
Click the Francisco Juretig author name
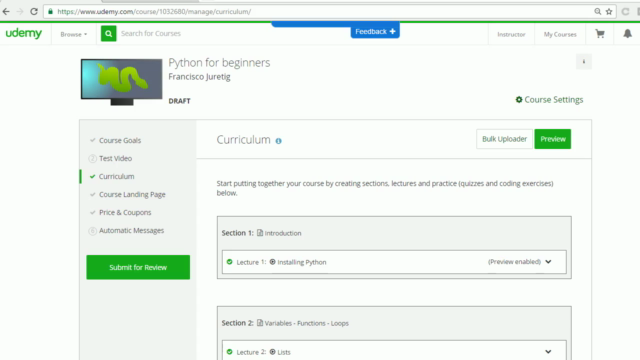199,77
